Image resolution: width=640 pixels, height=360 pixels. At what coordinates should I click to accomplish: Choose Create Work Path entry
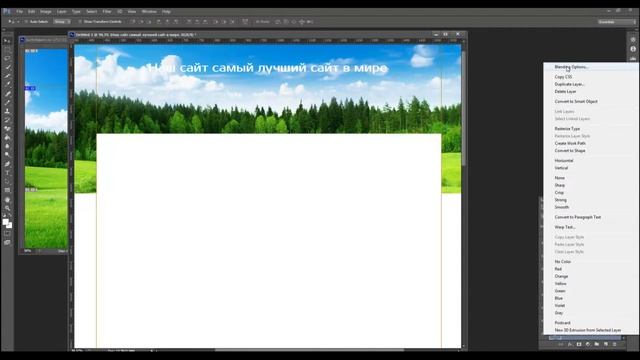pyautogui.click(x=570, y=143)
